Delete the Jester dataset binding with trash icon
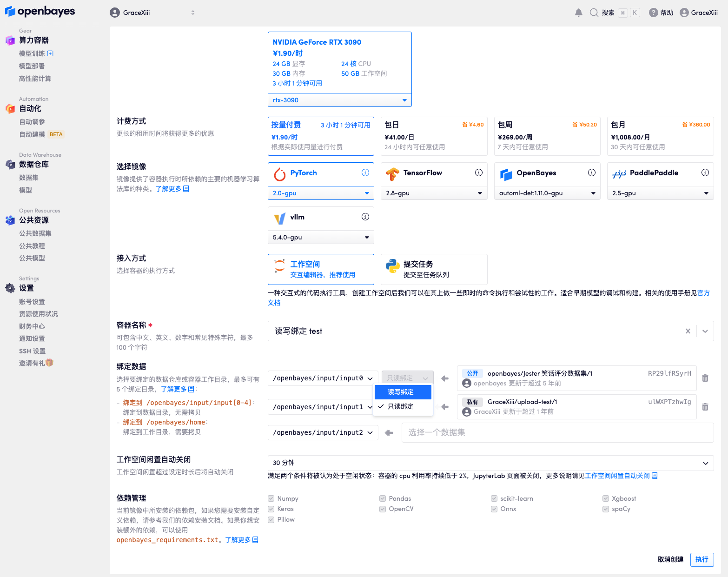 pos(705,378)
